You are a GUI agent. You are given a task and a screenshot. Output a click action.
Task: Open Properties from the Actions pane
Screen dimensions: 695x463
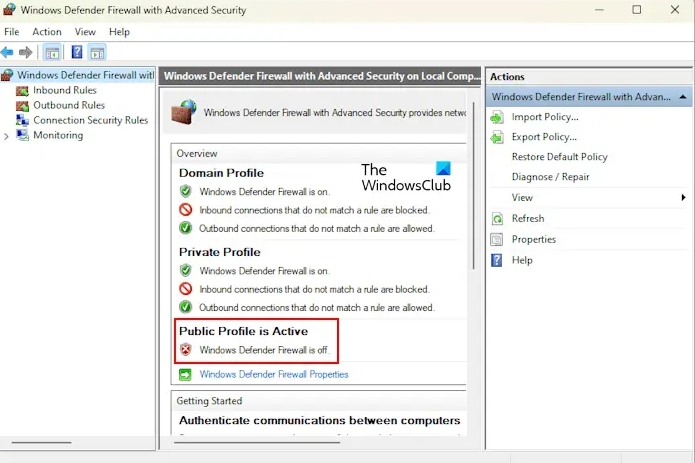(534, 239)
